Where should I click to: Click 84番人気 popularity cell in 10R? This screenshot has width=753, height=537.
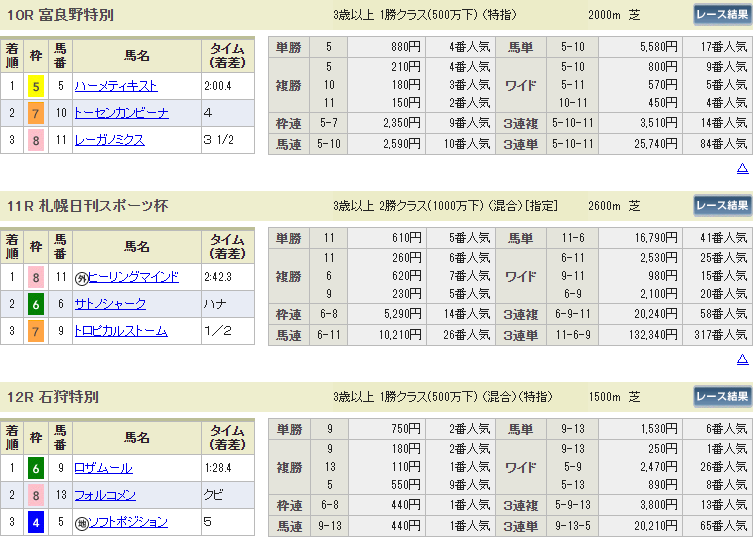[724, 144]
